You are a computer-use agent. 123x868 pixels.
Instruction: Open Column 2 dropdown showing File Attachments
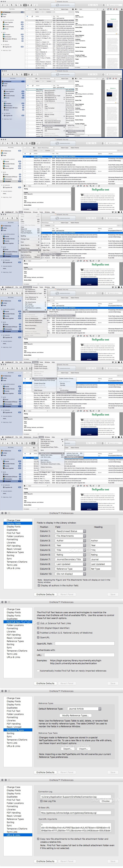(x=71, y=536)
